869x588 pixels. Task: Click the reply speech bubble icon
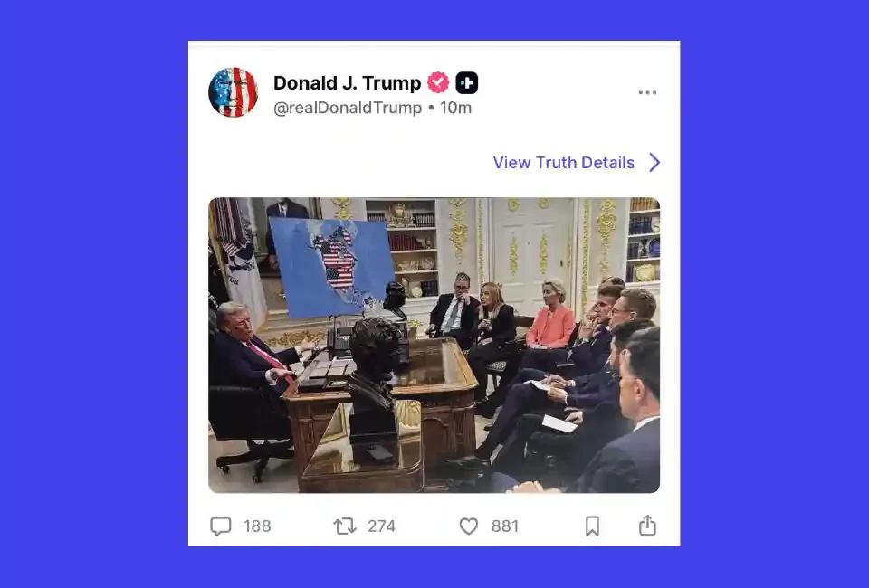click(x=221, y=526)
